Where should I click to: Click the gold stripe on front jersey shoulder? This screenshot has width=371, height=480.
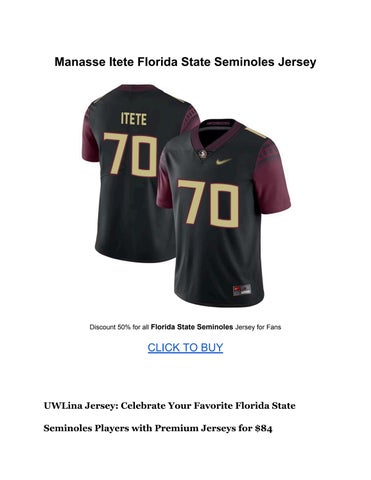pos(255,132)
